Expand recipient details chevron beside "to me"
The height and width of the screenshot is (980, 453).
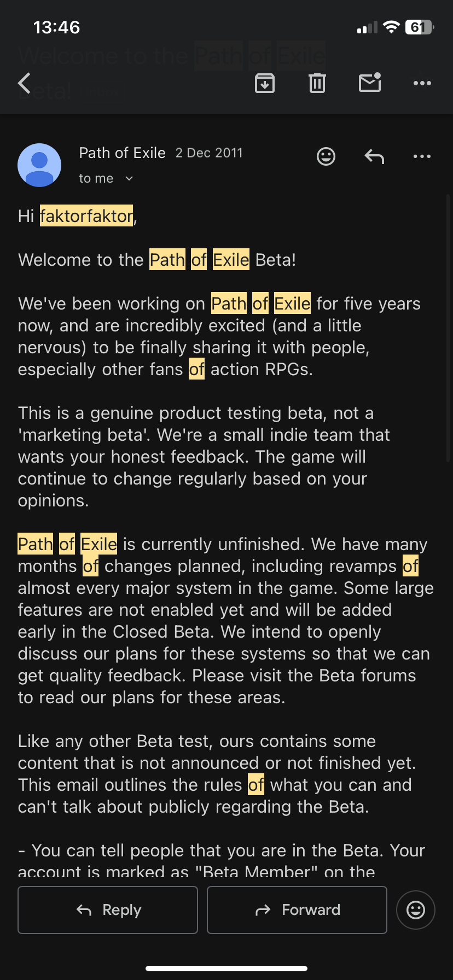pyautogui.click(x=129, y=178)
